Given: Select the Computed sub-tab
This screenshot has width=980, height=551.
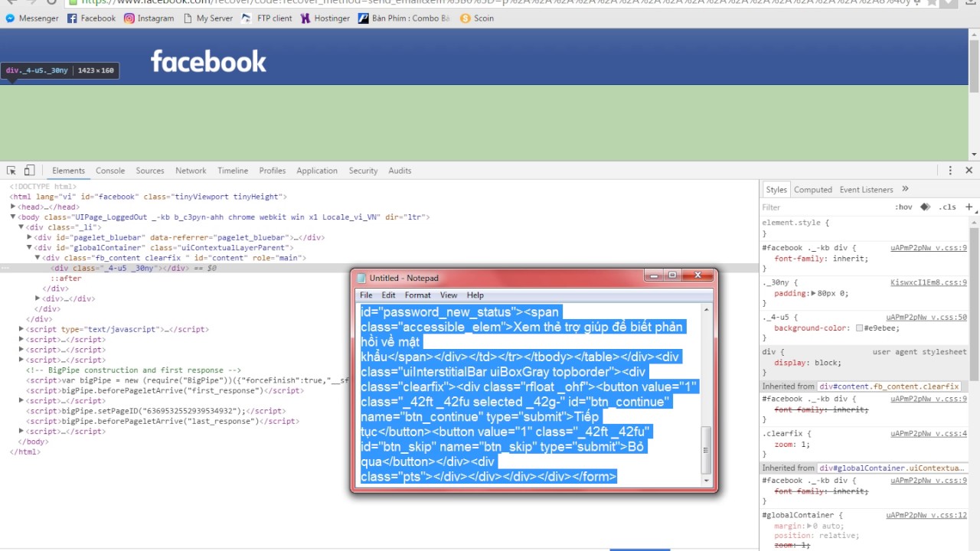Looking at the screenshot, I should (x=813, y=190).
